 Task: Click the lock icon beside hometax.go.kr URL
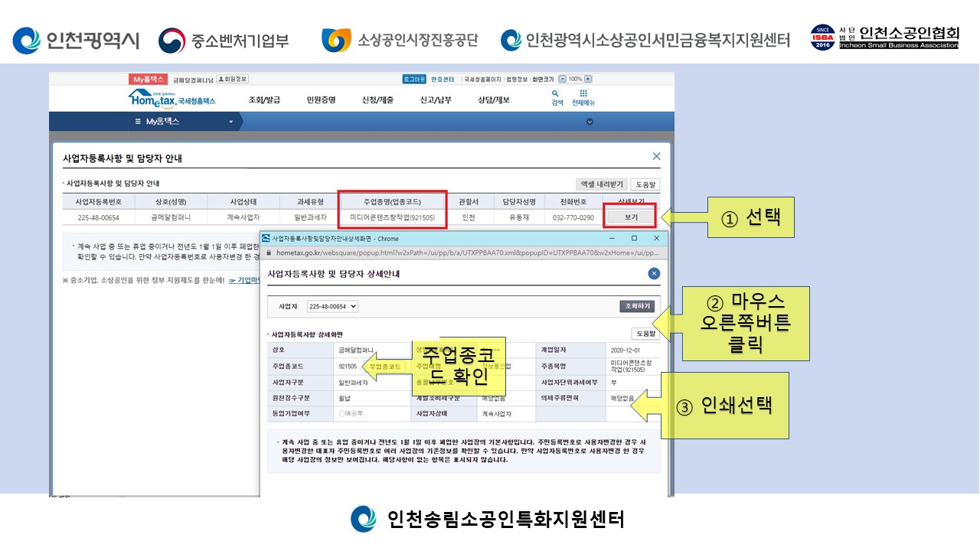267,252
